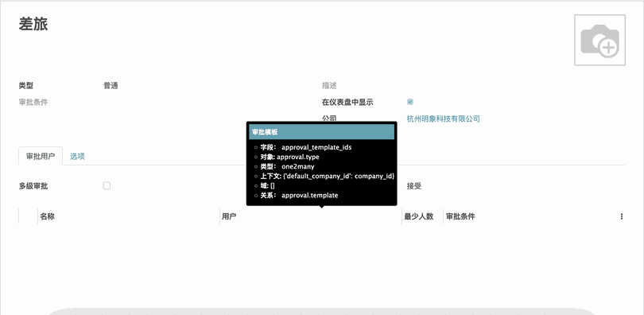Viewport: 644px width, 315px height.
Task: Click the 审批条件 label below 类型
Action: point(33,103)
